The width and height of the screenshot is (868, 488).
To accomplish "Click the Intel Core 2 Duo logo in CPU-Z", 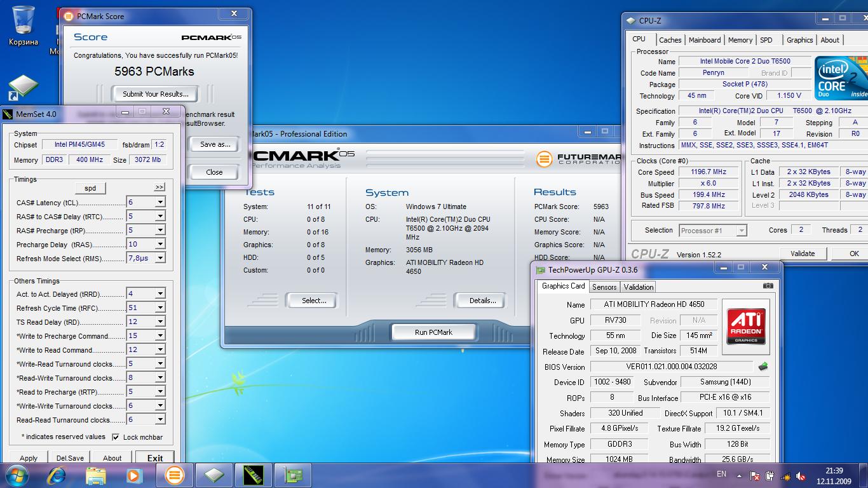I will pos(842,78).
